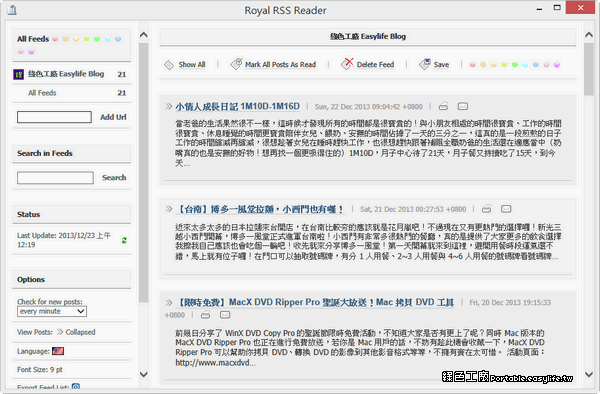Pick yellow color tag in sidebar All Feeds
The width and height of the screenshot is (600, 394).
[x=76, y=39]
